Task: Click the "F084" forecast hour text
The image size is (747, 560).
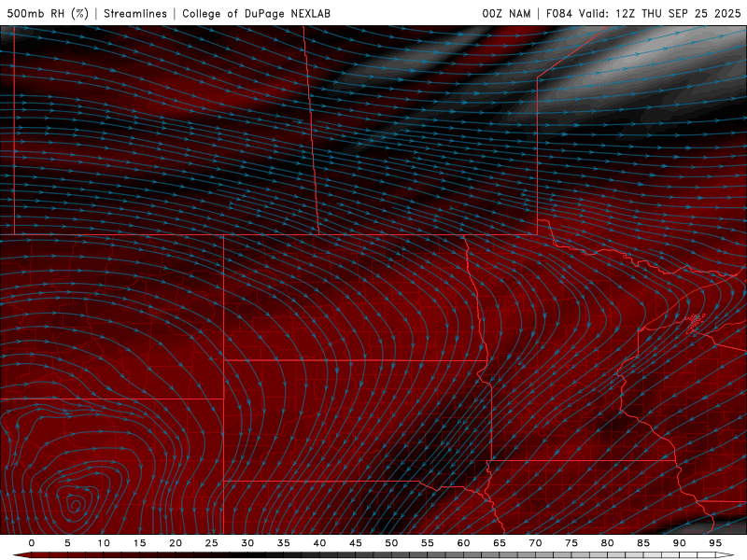Action: pos(558,13)
